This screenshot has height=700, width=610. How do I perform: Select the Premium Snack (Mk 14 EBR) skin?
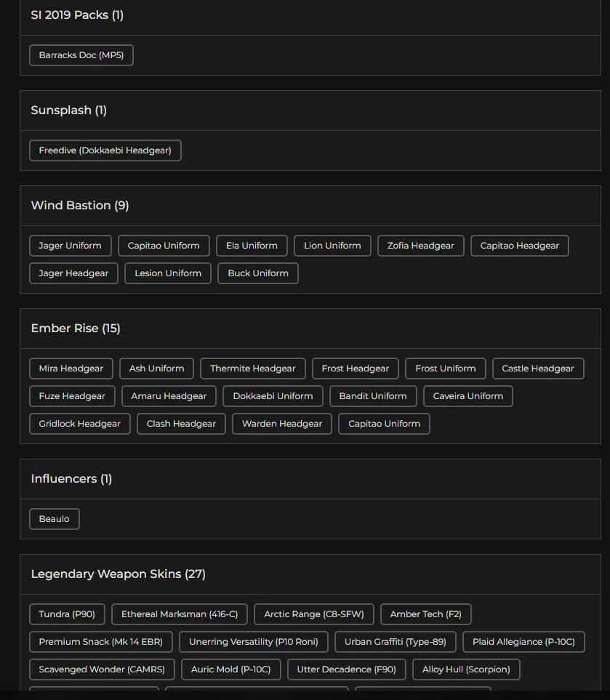point(101,642)
